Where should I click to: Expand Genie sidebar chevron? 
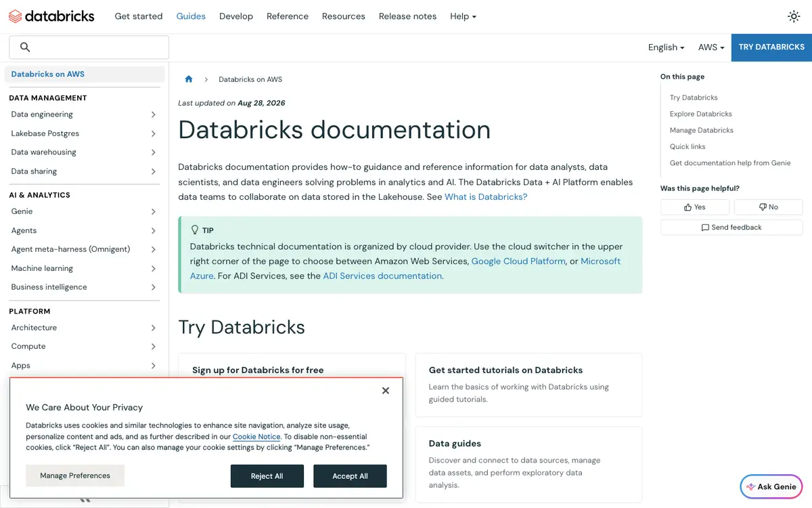pyautogui.click(x=154, y=211)
